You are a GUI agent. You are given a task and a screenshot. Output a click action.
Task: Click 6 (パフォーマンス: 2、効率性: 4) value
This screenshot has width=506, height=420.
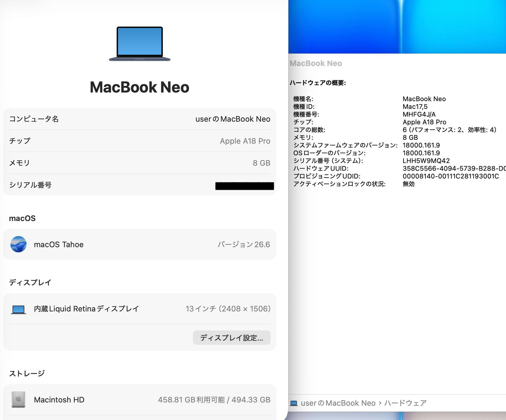click(450, 130)
